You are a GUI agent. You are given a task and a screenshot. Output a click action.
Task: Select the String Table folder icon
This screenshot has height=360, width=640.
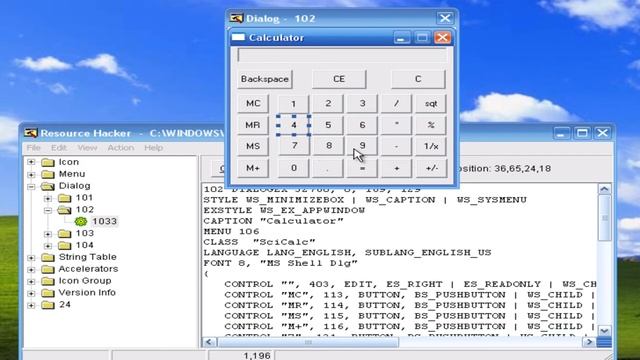pos(48,257)
